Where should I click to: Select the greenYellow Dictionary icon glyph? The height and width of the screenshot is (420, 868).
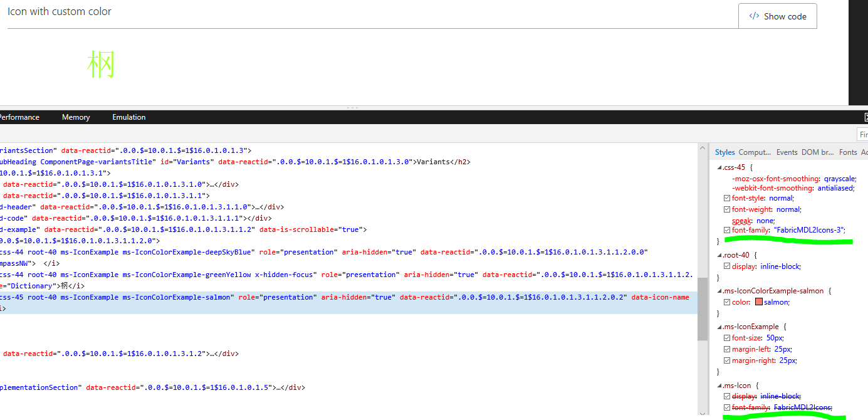100,63
